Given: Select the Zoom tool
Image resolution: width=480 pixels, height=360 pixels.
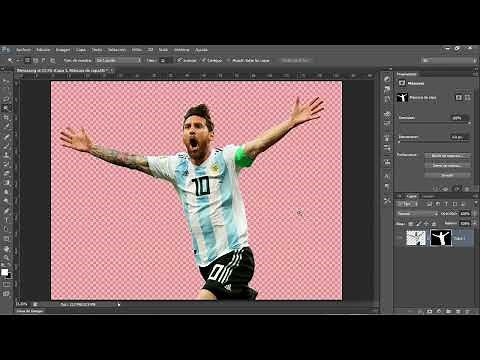Looking at the screenshot, I should click(6, 258).
